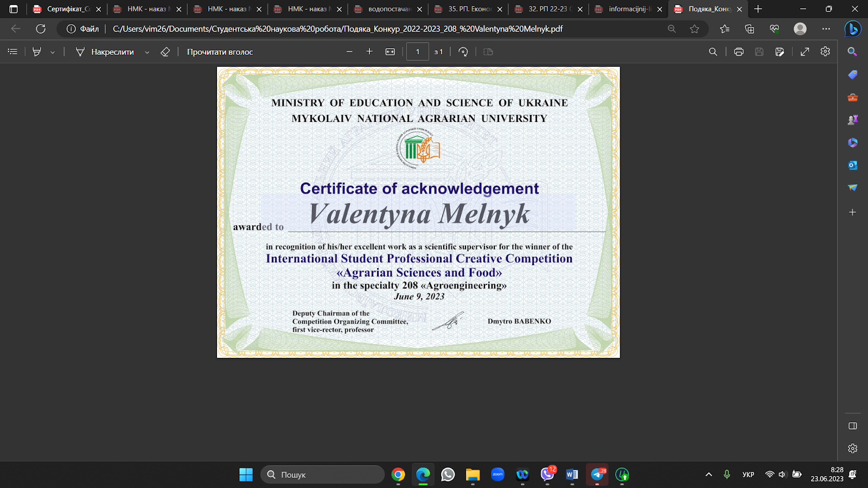
Task: Enter full screen mode for PDF
Action: tap(805, 52)
